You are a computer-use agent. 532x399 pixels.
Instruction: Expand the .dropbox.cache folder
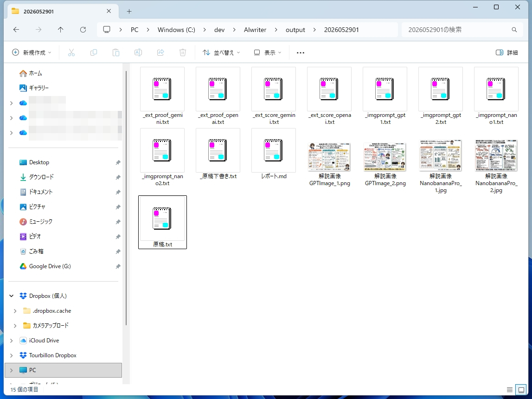point(15,311)
